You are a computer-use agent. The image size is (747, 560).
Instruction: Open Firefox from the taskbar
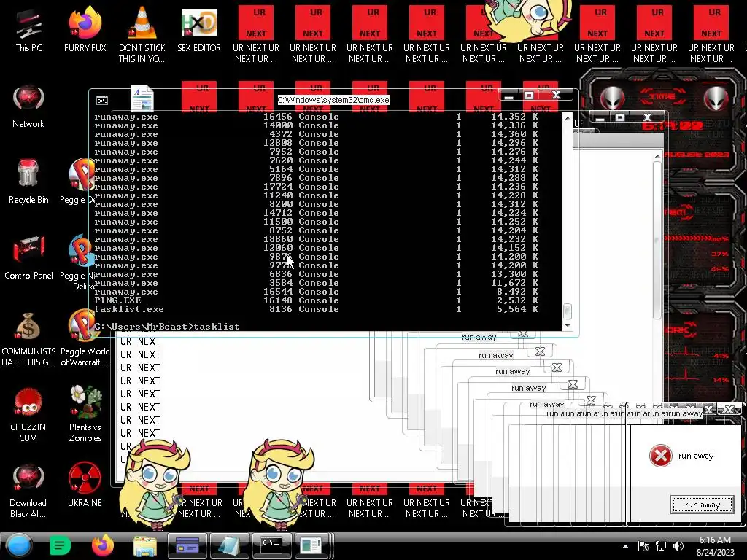[x=102, y=545]
